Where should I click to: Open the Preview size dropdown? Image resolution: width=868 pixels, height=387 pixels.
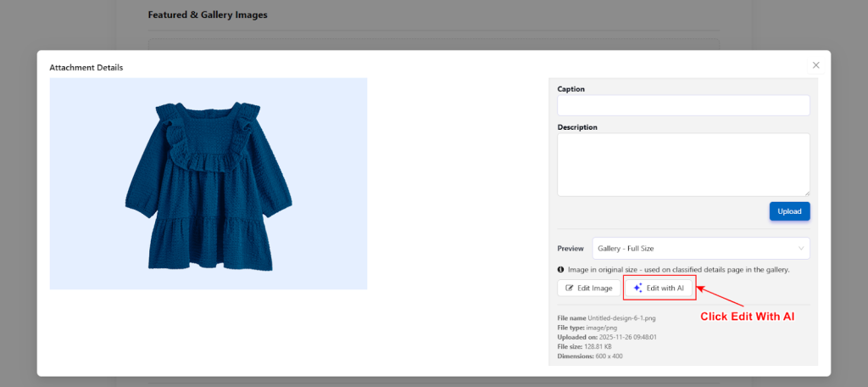(x=701, y=249)
